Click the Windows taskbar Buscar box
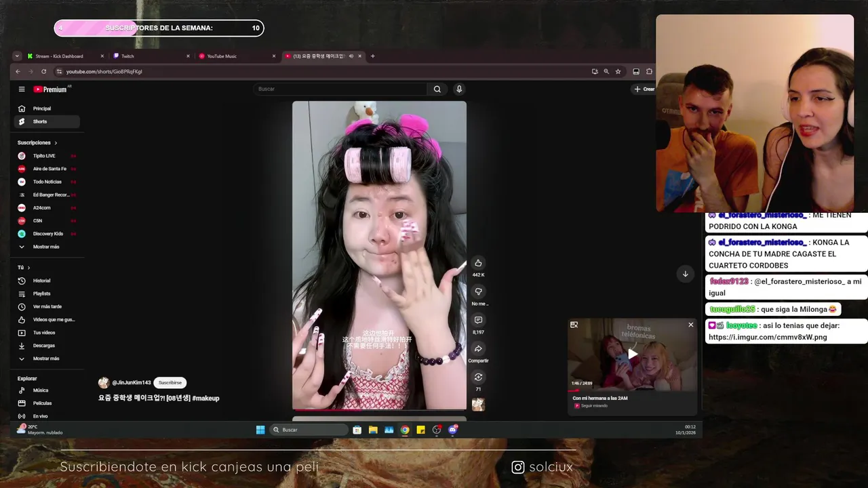 (x=309, y=430)
